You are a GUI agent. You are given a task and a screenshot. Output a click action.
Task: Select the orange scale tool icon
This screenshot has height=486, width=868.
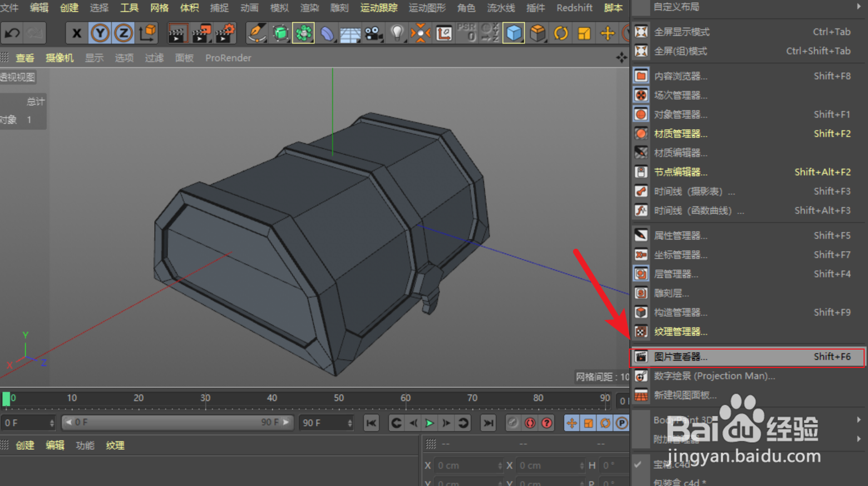coord(584,33)
